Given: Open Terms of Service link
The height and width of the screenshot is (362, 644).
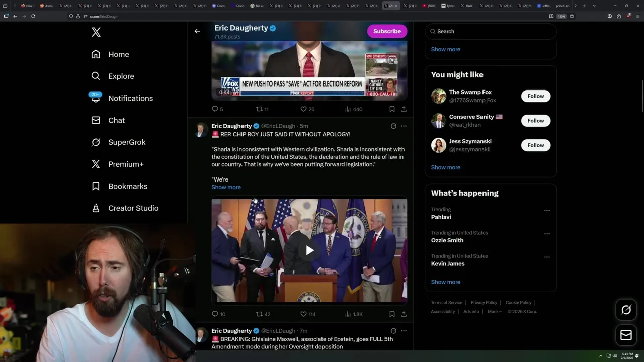Looking at the screenshot, I should pyautogui.click(x=446, y=303).
